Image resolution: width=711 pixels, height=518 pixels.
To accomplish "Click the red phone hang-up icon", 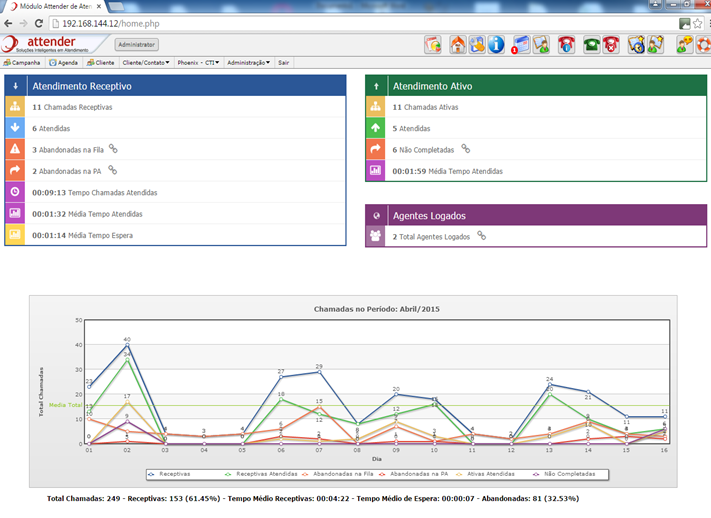I will click(x=611, y=45).
